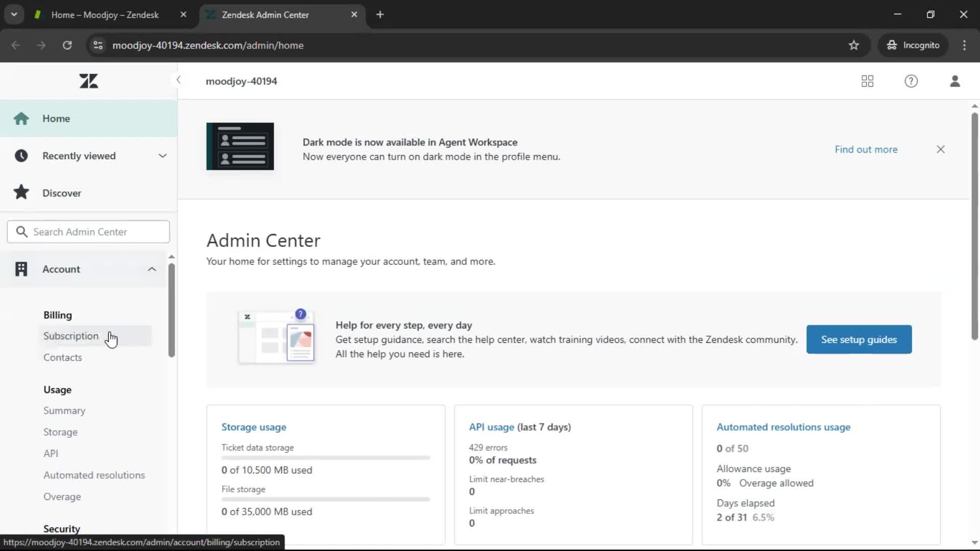Click the sidebar vertical scrollbar

pos(171,310)
